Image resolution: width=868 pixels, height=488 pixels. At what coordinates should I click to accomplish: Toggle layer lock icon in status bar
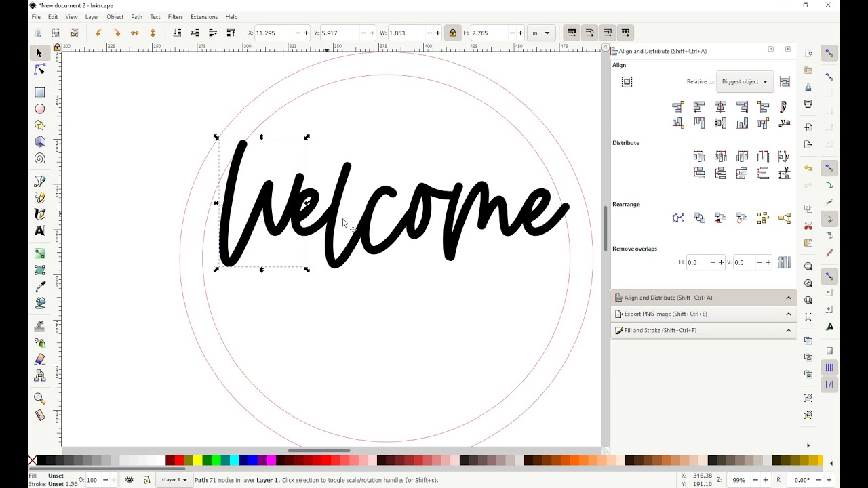click(146, 480)
